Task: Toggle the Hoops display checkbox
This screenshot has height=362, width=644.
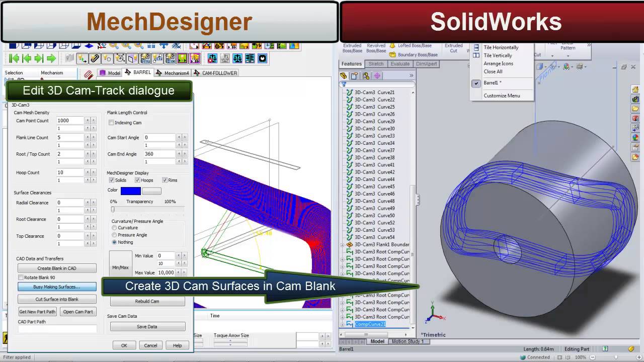Action: point(137,180)
